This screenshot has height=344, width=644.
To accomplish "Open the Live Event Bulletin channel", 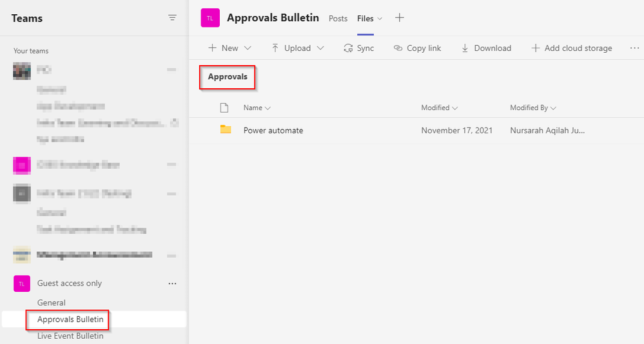I will [70, 336].
